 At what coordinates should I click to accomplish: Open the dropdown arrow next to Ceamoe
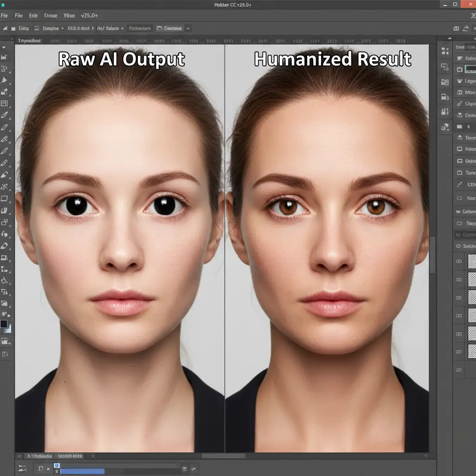coord(188,28)
